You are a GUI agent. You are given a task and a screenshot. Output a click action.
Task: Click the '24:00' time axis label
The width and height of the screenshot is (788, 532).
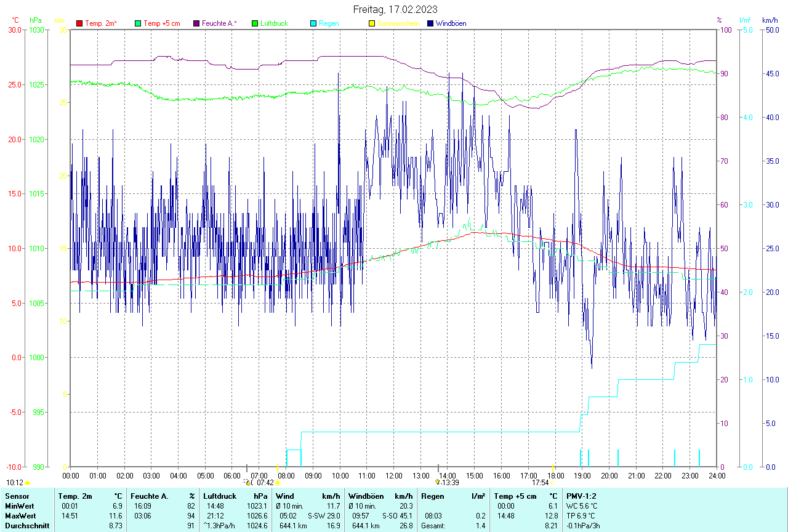717,475
